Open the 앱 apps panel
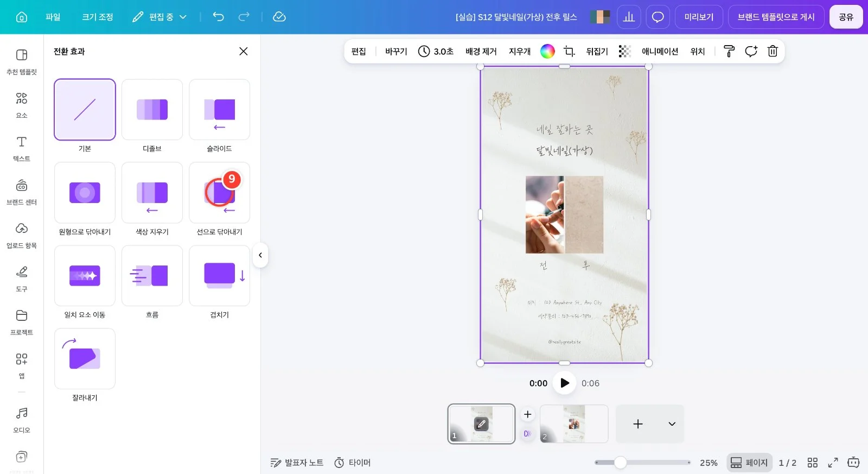The height and width of the screenshot is (474, 868). (x=22, y=366)
